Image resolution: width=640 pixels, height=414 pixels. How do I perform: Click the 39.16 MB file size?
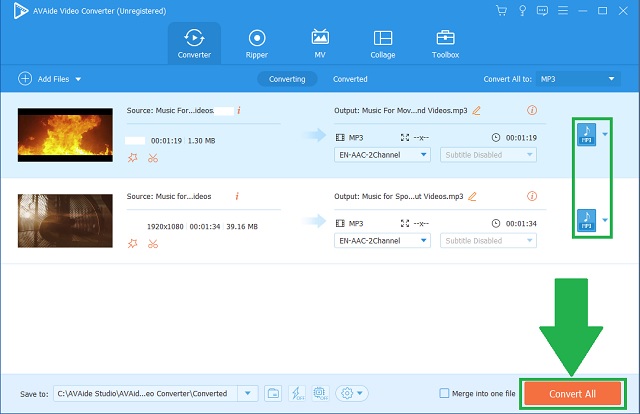coord(242,226)
